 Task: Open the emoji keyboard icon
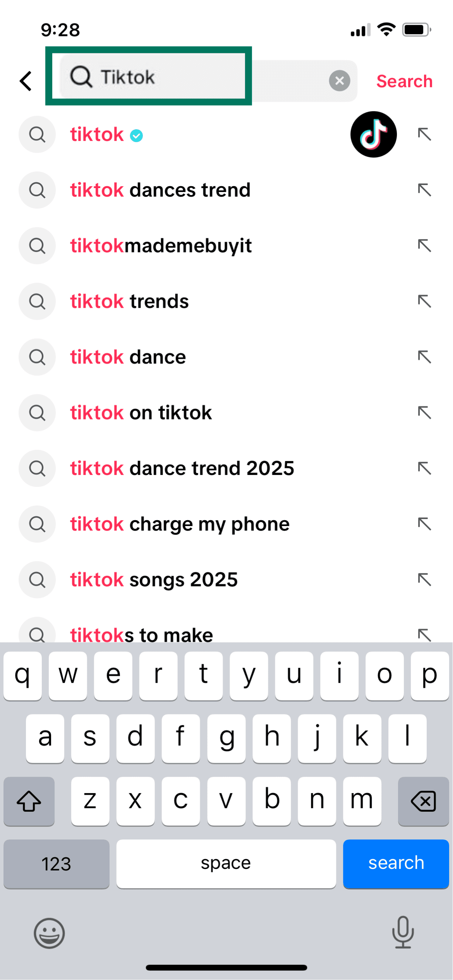coord(49,933)
